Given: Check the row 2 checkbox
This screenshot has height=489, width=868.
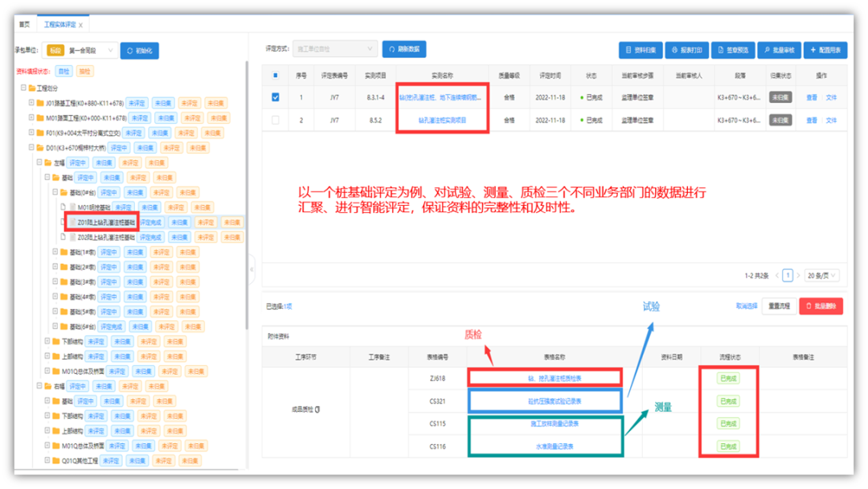Looking at the screenshot, I should click(276, 120).
